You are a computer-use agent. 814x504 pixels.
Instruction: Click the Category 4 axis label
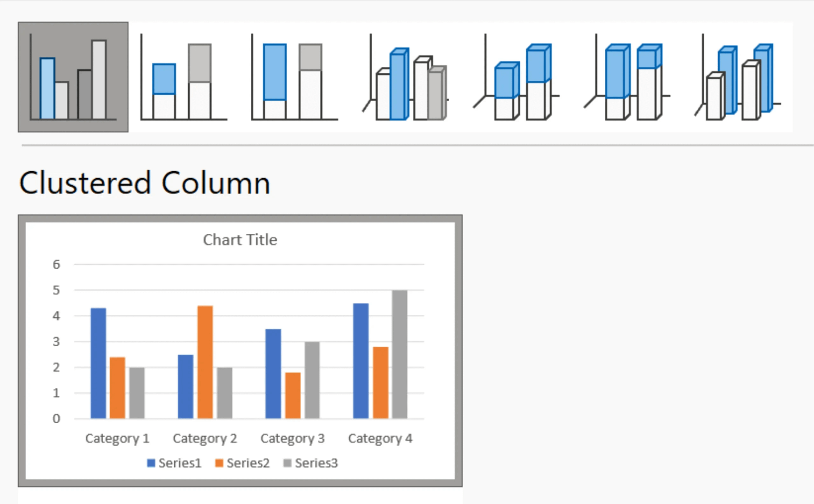tap(380, 438)
